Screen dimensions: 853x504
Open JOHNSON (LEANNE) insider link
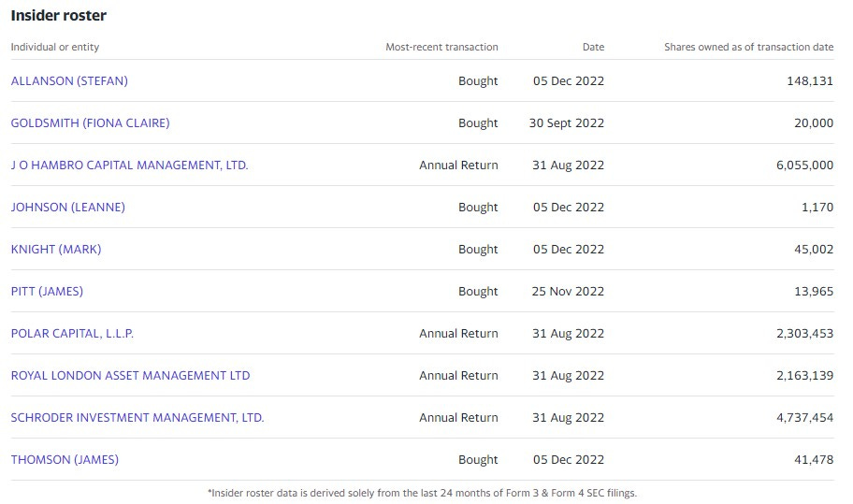click(x=68, y=208)
